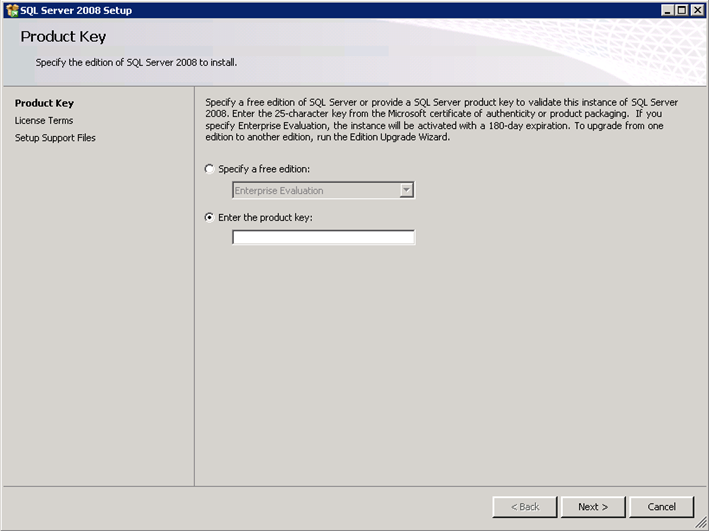Click the 'SQL Server 2008 Setup' title text
The image size is (709, 531).
click(x=76, y=10)
